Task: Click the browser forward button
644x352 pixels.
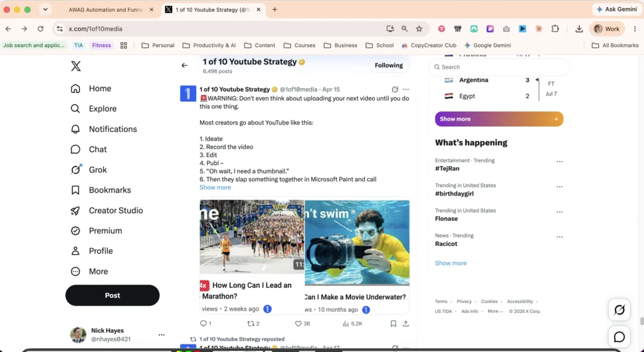Action: [x=25, y=29]
